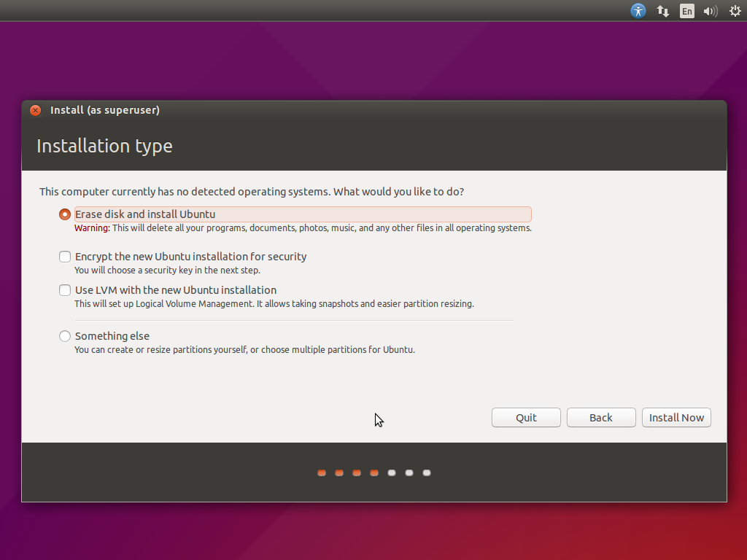Click the 'Encrypt the new Ubuntu installation' label
The width and height of the screenshot is (747, 560).
[190, 257]
